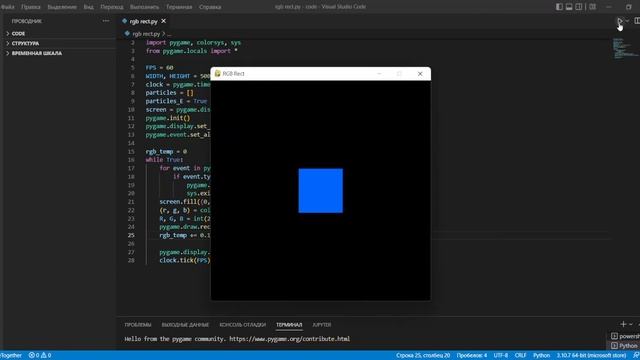Image resolution: width=640 pixels, height=360 pixels.
Task: Click Together item in status bar
Action: 11,355
